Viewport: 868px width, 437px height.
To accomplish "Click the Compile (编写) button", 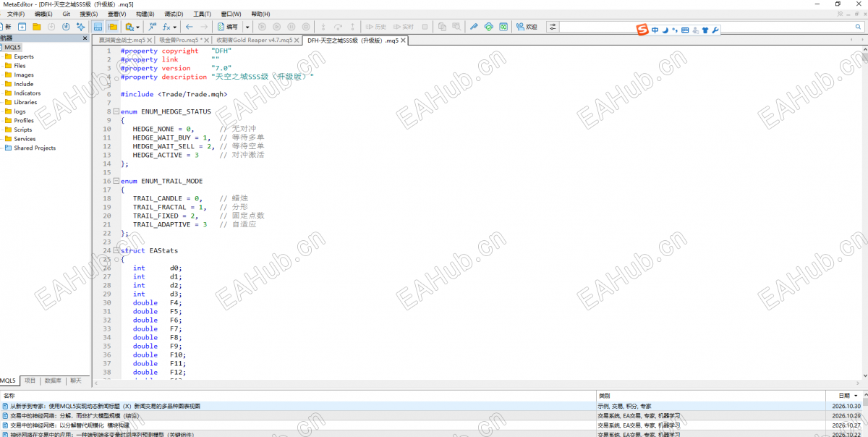I will (228, 27).
